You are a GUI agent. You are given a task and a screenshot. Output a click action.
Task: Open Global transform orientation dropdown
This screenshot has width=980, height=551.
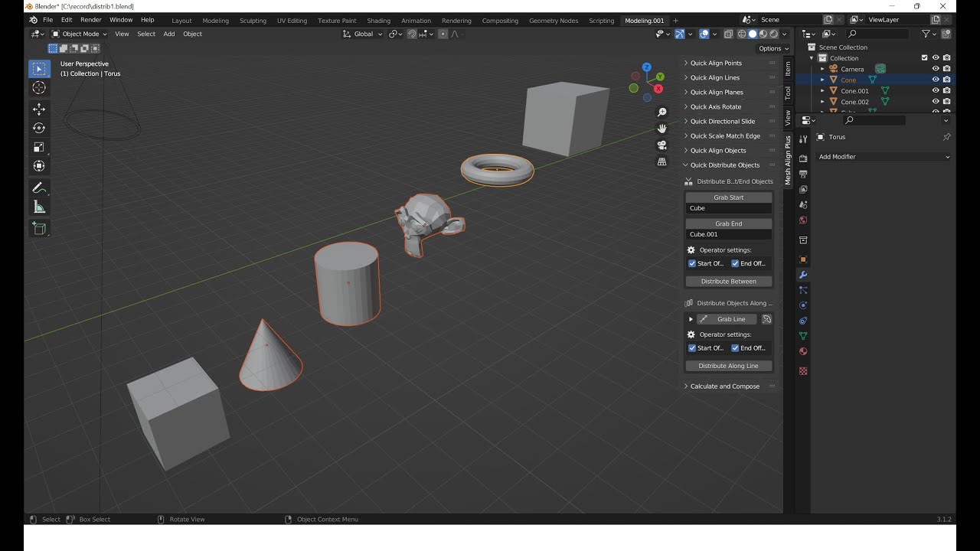(362, 34)
